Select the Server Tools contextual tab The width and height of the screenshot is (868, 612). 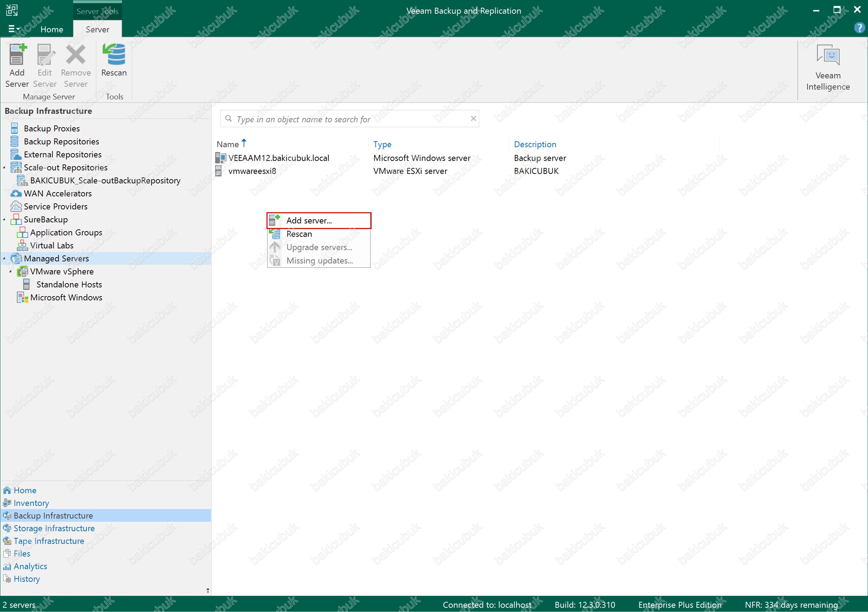[x=97, y=11]
